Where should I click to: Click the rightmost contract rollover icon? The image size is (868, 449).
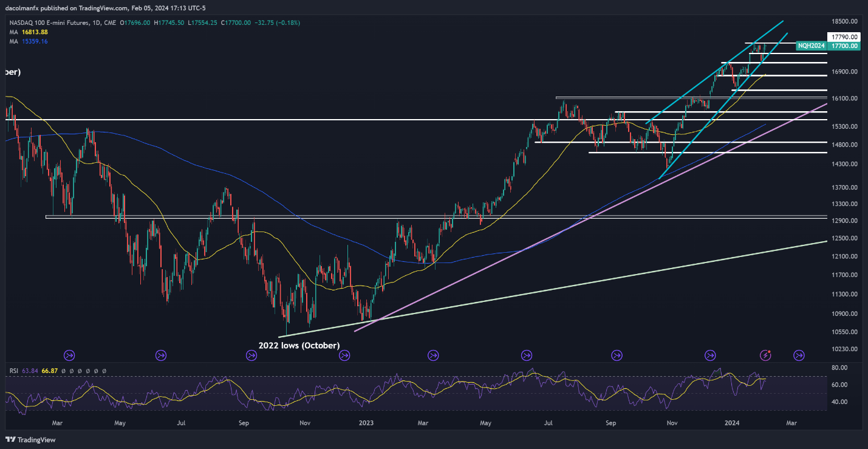798,355
